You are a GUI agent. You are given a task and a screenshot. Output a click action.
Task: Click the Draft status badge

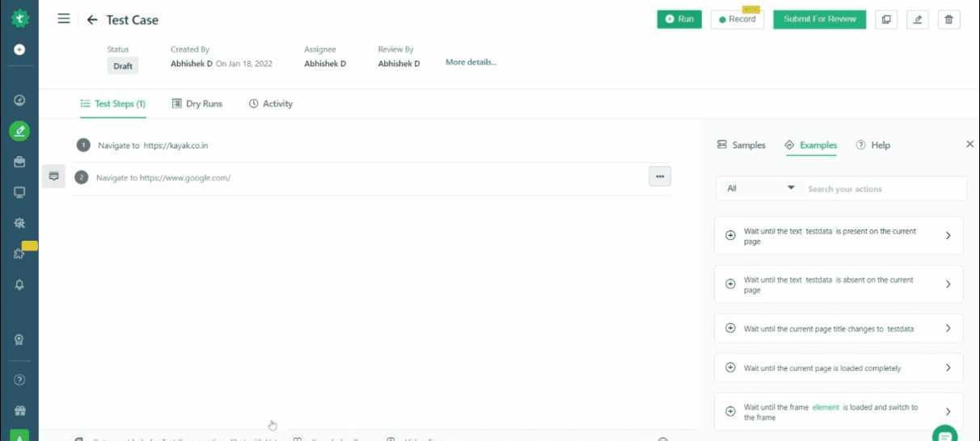123,66
